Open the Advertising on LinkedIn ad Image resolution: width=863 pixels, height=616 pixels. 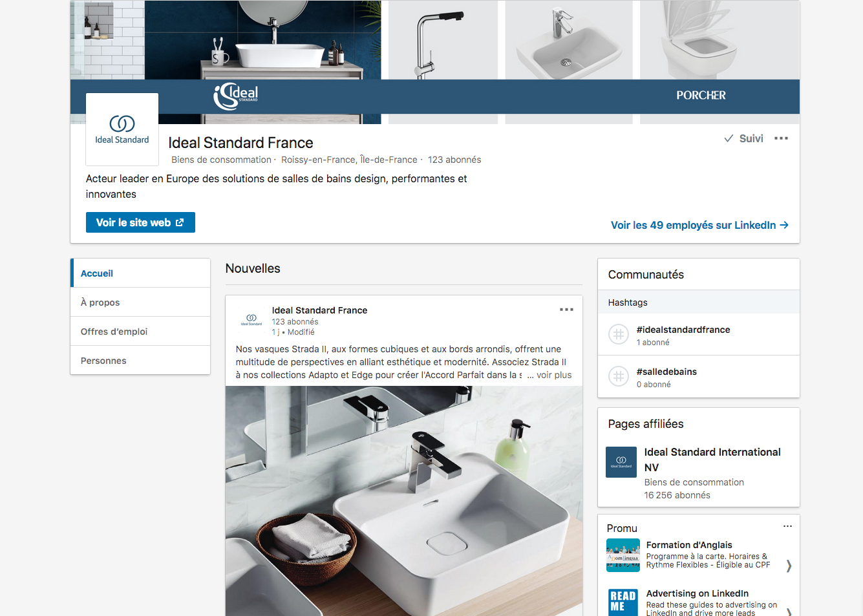(x=698, y=593)
